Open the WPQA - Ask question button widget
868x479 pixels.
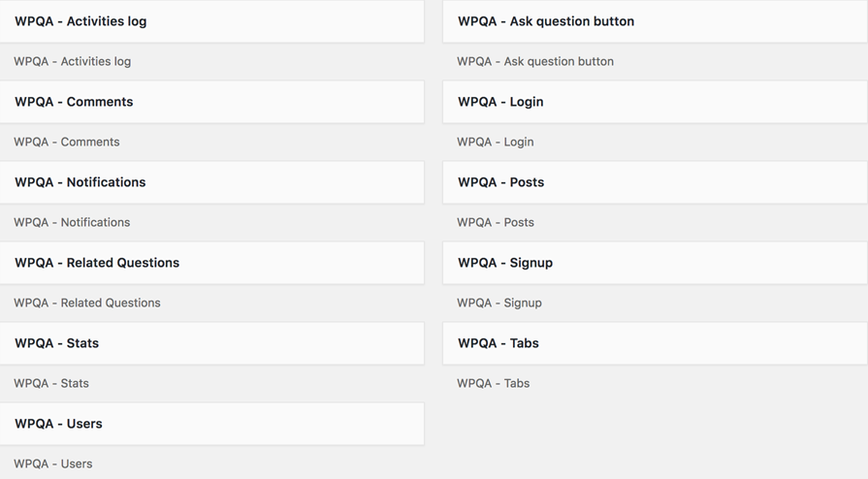coord(655,21)
